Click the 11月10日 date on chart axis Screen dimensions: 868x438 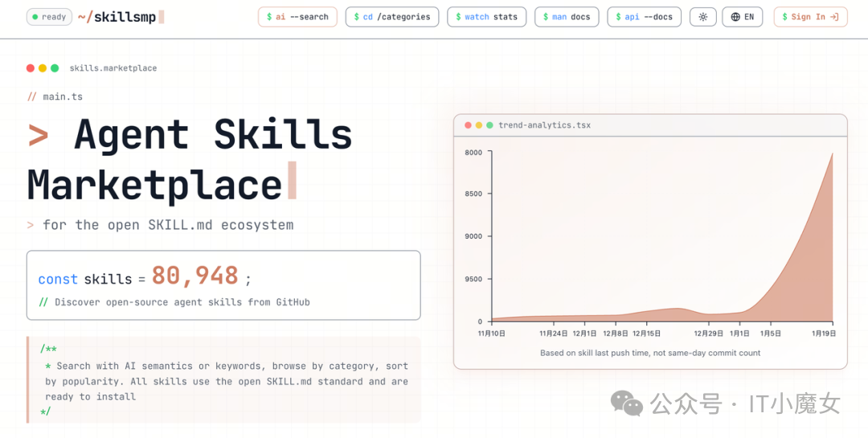point(492,334)
